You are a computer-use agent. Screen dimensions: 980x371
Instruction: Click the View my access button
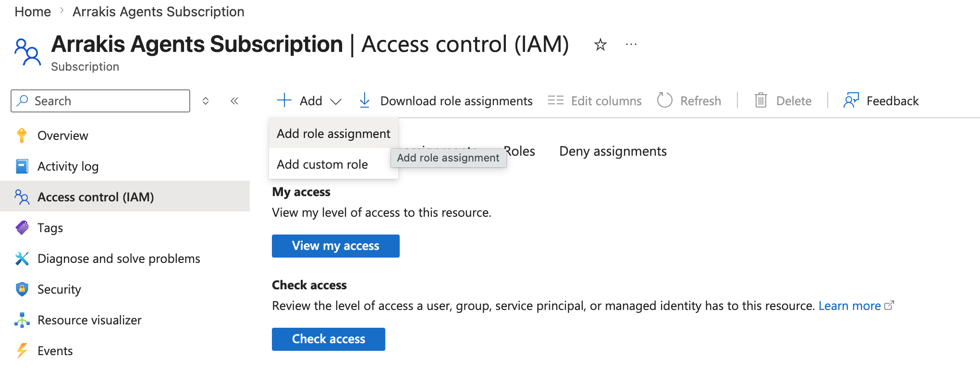(336, 246)
